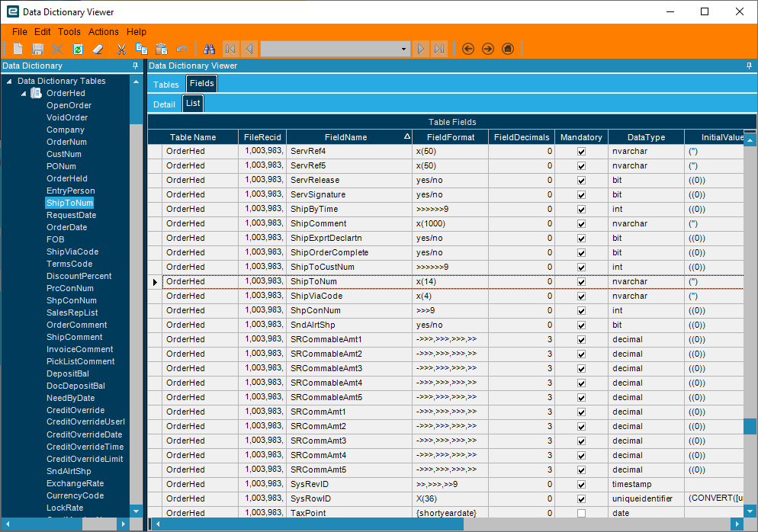
Task: Toggle Mandatory checkbox for ShipByTime
Action: [x=582, y=210]
